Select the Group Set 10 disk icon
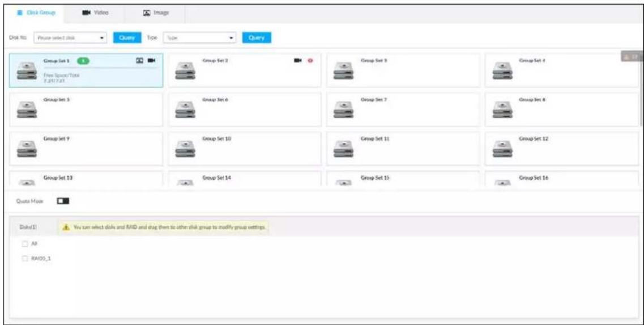644x325 pixels. 185,149
